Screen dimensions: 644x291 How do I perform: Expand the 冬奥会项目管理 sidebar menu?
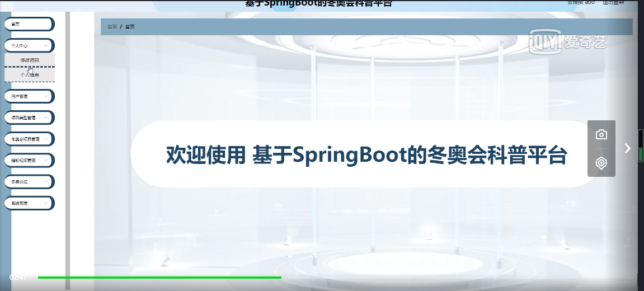29,139
